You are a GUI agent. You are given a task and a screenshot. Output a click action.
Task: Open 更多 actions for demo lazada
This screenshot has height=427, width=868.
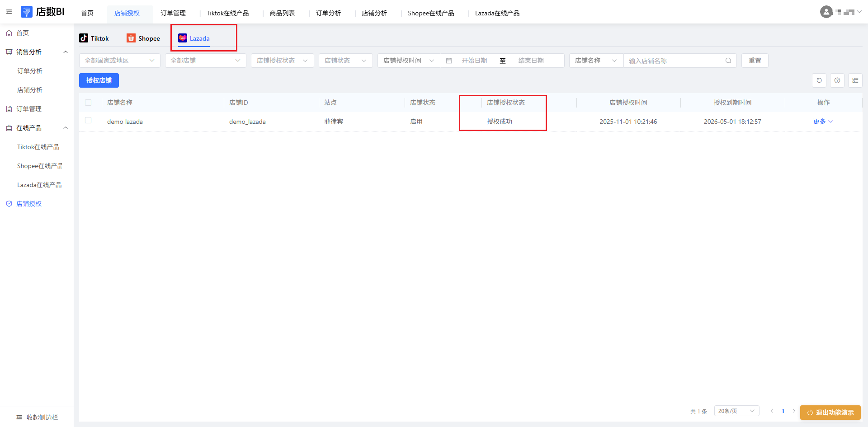tap(823, 122)
